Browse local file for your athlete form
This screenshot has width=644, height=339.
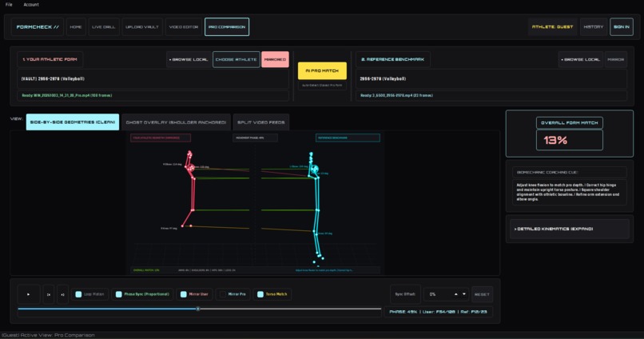click(189, 60)
